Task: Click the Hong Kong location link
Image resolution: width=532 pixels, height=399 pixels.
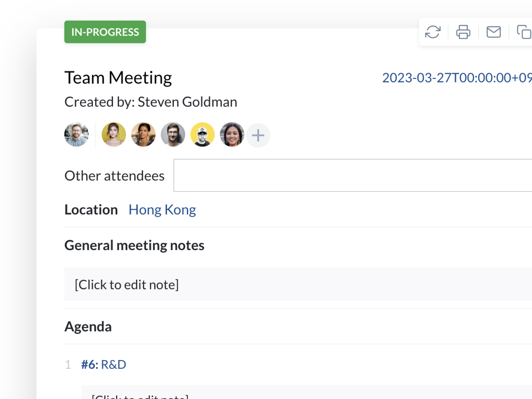Action: (x=162, y=210)
